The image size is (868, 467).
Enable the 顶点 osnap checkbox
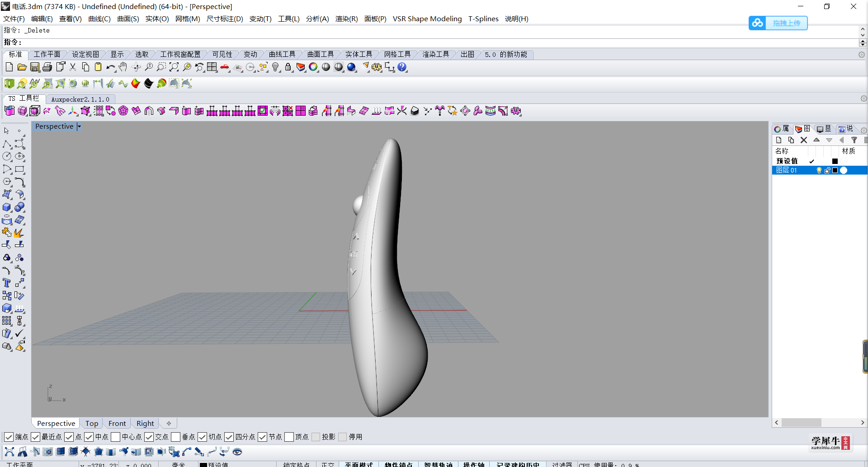coord(289,437)
